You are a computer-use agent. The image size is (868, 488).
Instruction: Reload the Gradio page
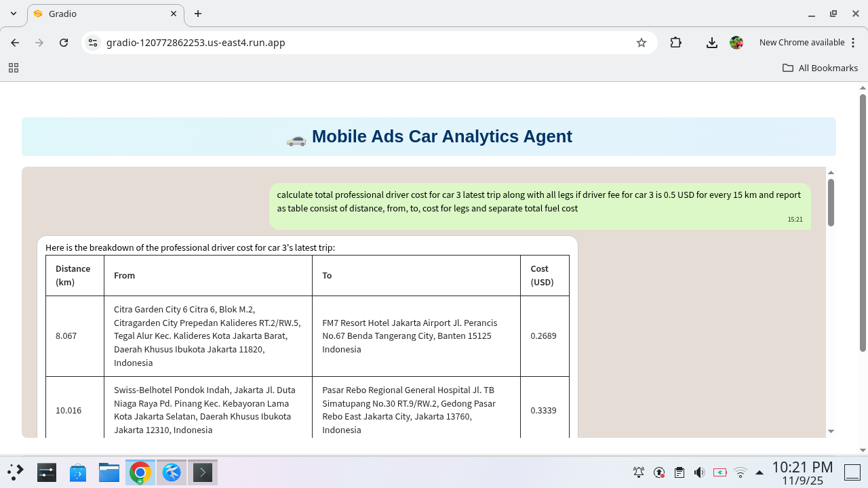64,43
